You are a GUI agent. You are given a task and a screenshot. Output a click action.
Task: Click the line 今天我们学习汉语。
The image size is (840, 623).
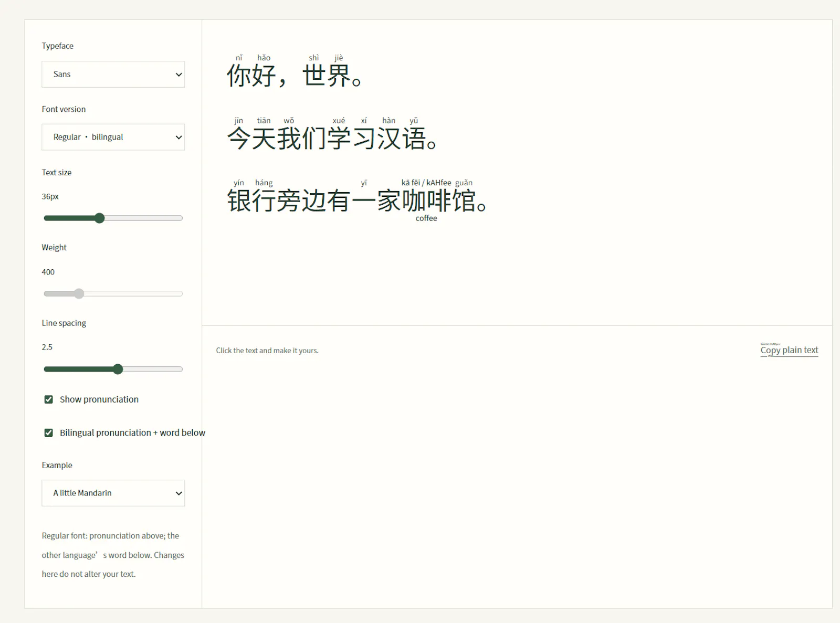tap(332, 139)
